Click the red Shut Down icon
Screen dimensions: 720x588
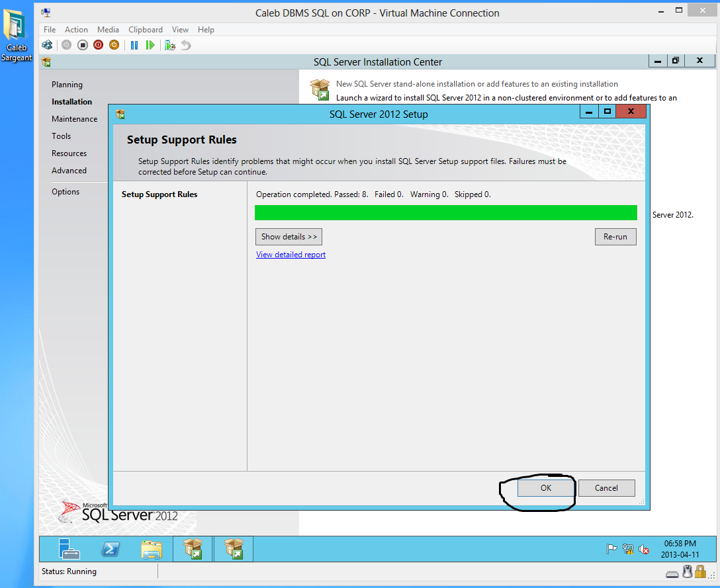[x=98, y=45]
